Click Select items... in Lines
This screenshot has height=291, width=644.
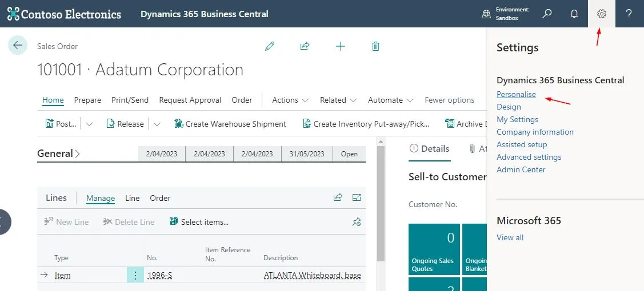(199, 222)
